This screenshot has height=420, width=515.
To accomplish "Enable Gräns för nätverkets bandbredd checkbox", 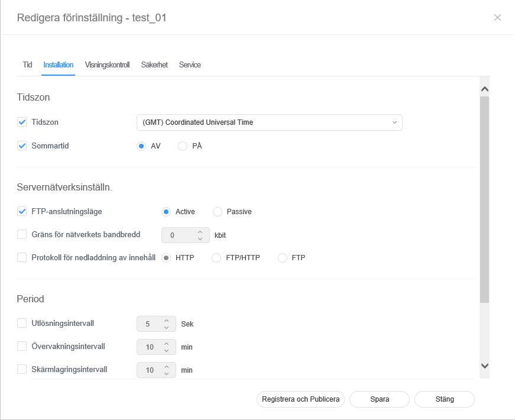I will pyautogui.click(x=22, y=235).
